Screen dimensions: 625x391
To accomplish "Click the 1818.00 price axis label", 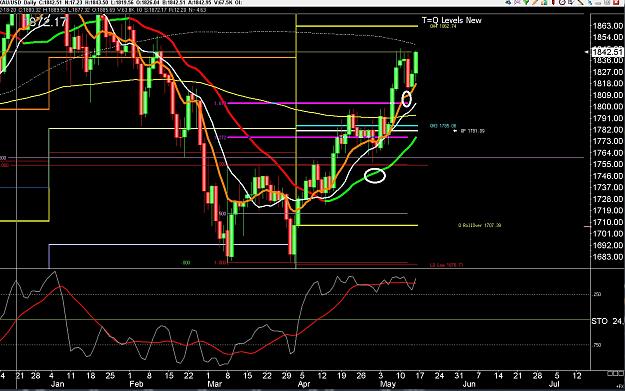I will 607,83.
